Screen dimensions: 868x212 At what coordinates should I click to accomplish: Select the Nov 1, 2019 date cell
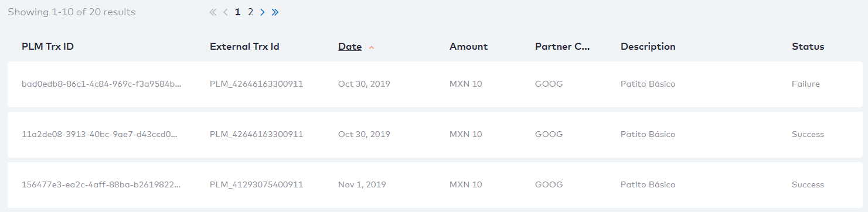[x=362, y=185]
